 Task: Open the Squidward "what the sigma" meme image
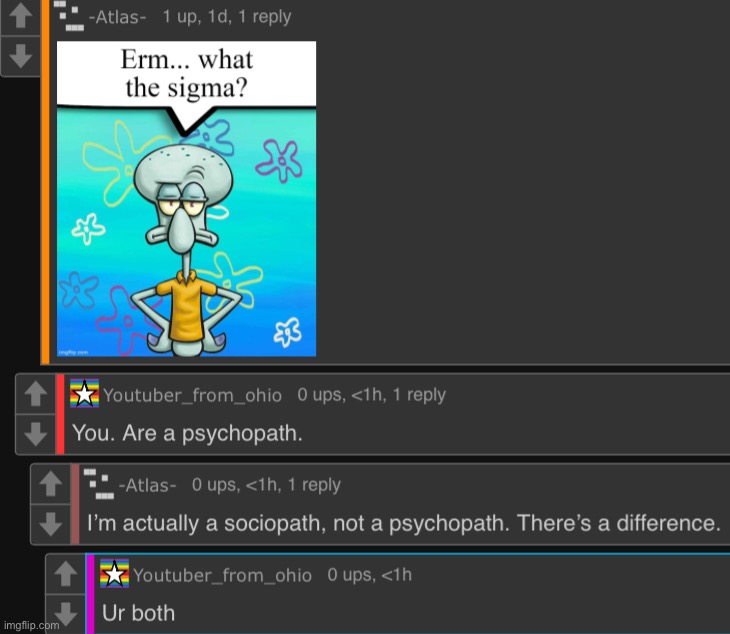[186, 199]
